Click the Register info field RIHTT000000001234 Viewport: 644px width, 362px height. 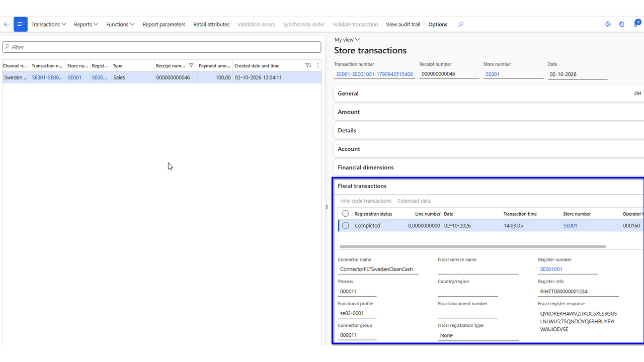[578, 291]
